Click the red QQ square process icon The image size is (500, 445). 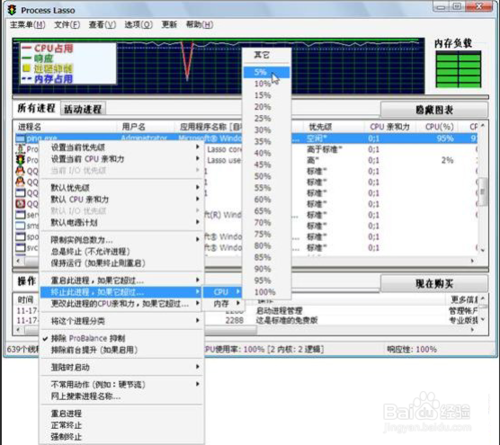click(20, 203)
